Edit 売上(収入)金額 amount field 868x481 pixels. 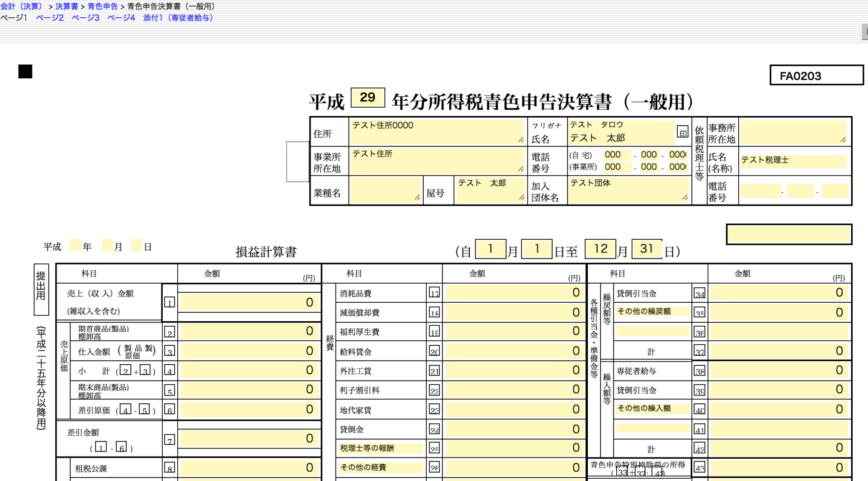pyautogui.click(x=250, y=302)
